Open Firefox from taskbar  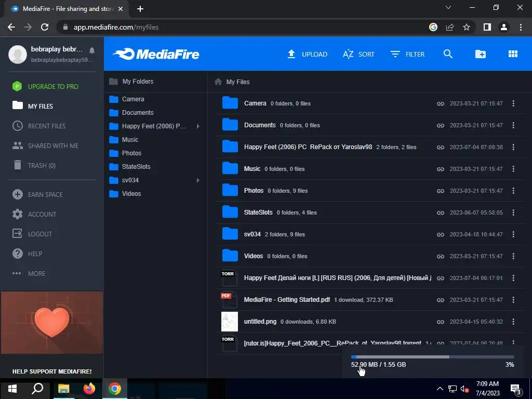point(89,389)
